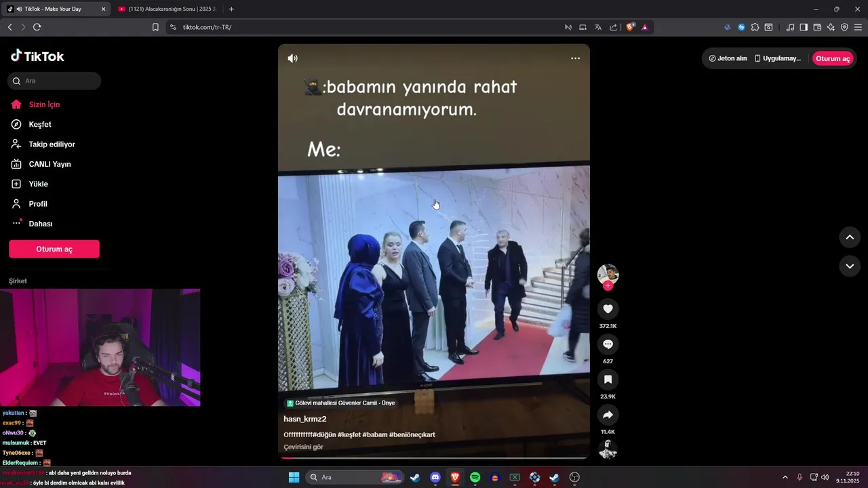The width and height of the screenshot is (868, 488).
Task: Click the Uygulamayı header button
Action: pos(778,58)
